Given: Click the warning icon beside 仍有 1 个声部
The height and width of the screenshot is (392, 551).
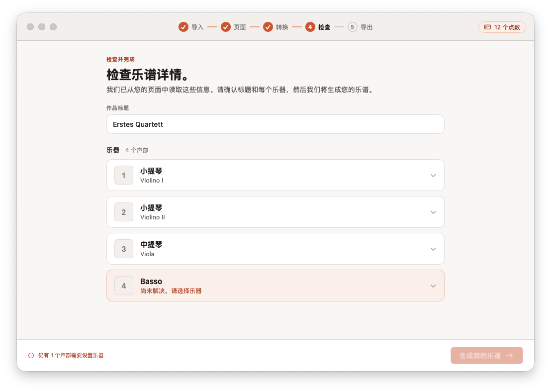Looking at the screenshot, I should click(x=31, y=356).
